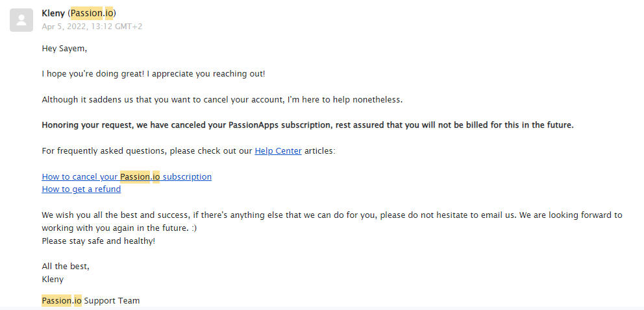Click the sender name Kleny in header
This screenshot has width=644, height=310.
(x=53, y=13)
